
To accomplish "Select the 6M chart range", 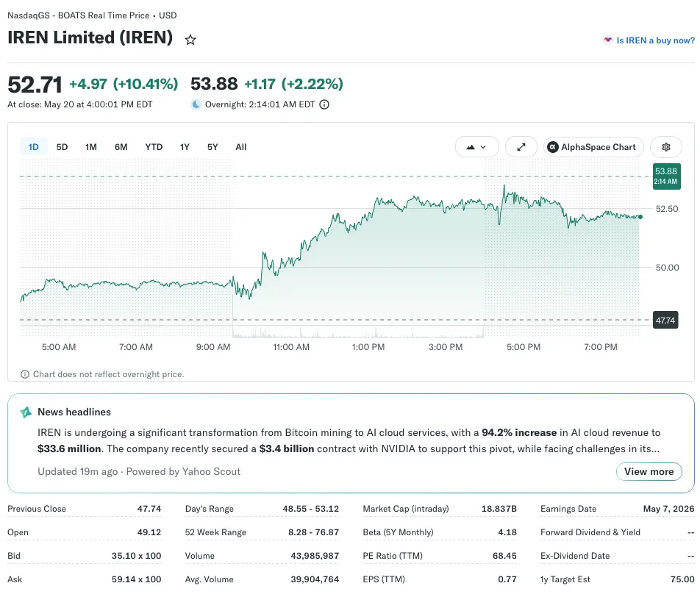I will pyautogui.click(x=121, y=147).
